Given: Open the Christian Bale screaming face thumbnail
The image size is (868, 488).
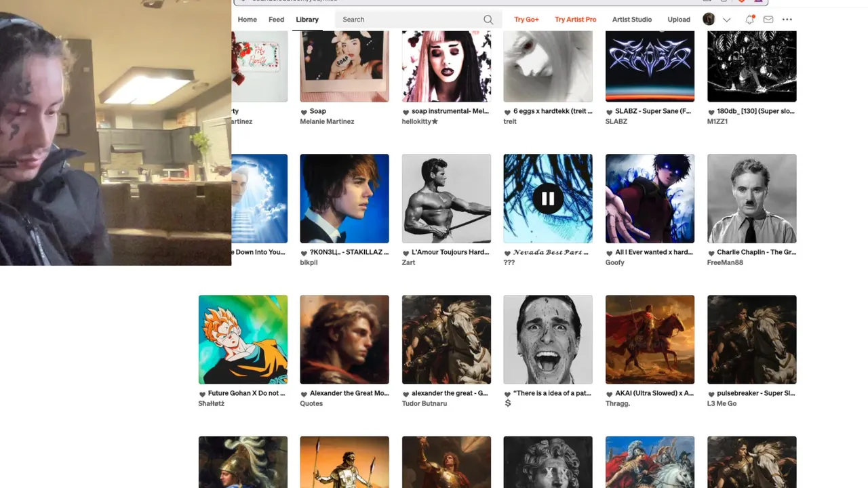Looking at the screenshot, I should coord(548,340).
